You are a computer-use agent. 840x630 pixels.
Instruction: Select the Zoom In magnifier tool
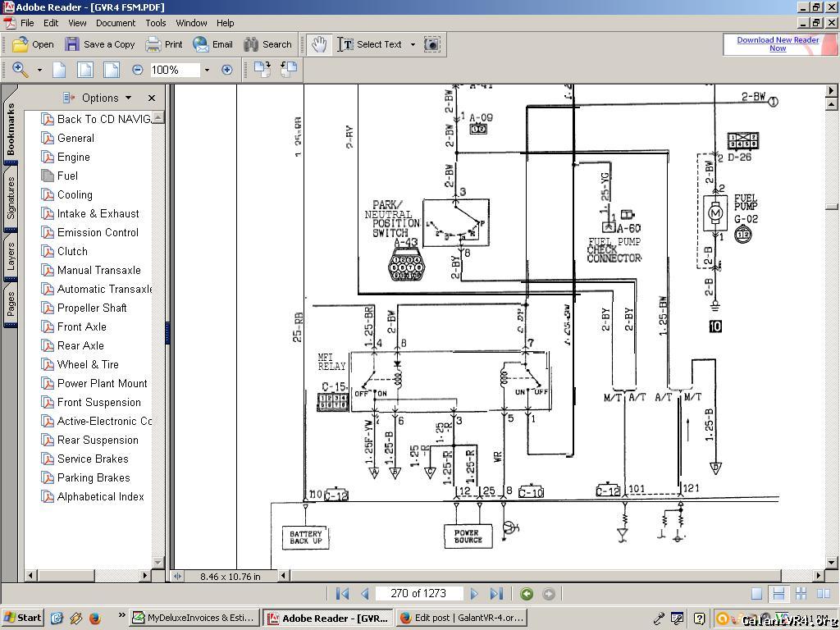(21, 70)
